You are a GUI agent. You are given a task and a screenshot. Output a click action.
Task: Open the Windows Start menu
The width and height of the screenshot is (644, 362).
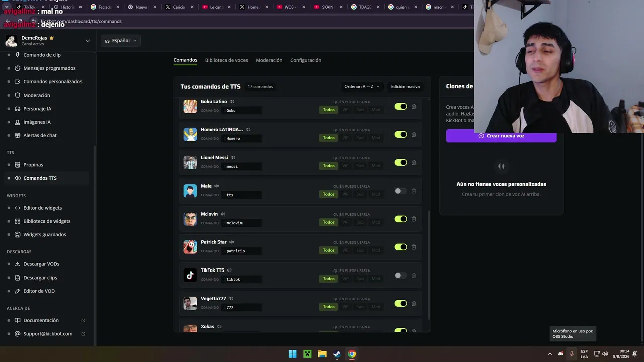tap(292, 354)
